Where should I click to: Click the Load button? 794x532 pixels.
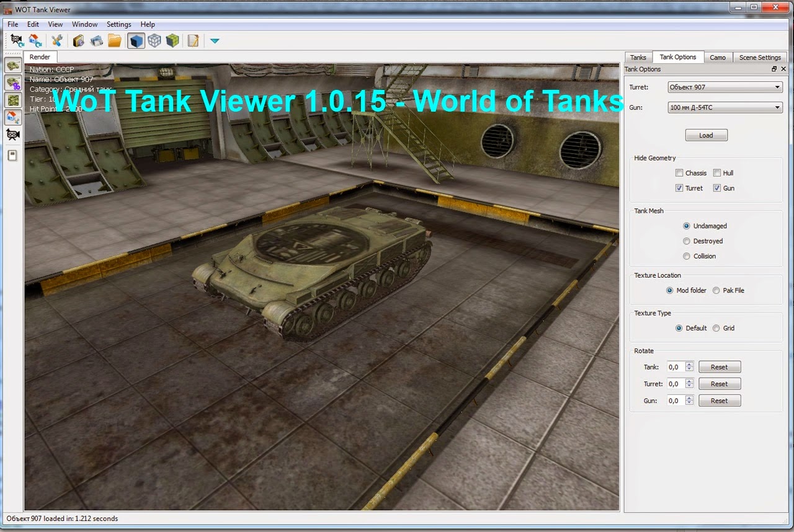[x=706, y=135]
